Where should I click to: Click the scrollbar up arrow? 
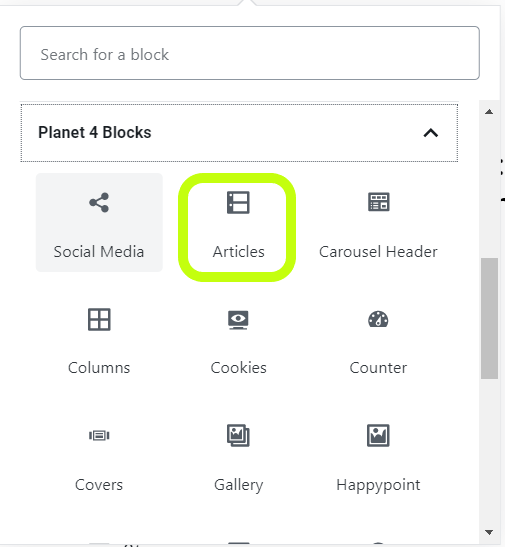pos(489,112)
